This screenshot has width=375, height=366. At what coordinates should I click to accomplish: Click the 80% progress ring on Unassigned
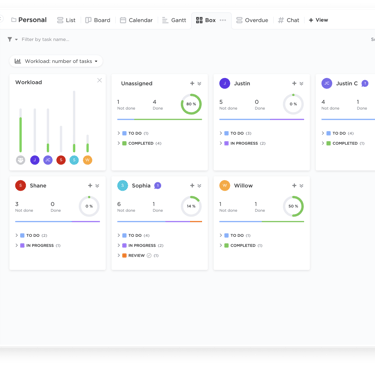(191, 104)
